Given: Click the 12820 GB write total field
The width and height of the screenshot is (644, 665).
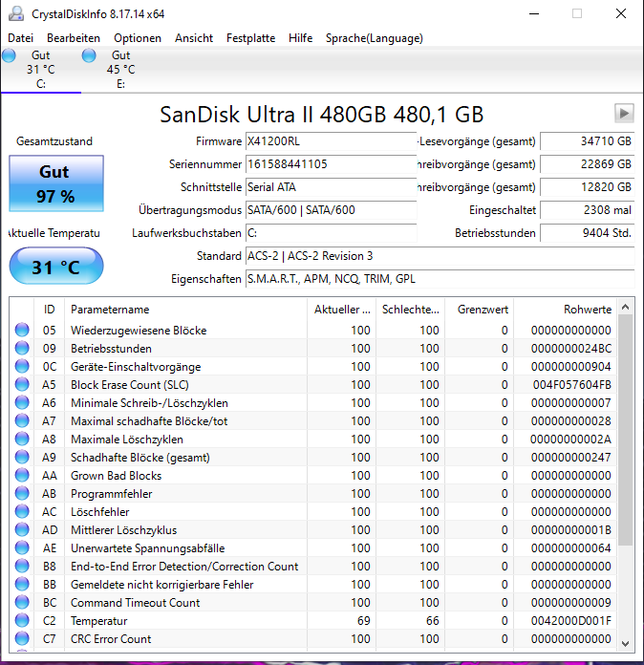Looking at the screenshot, I should coord(588,187).
